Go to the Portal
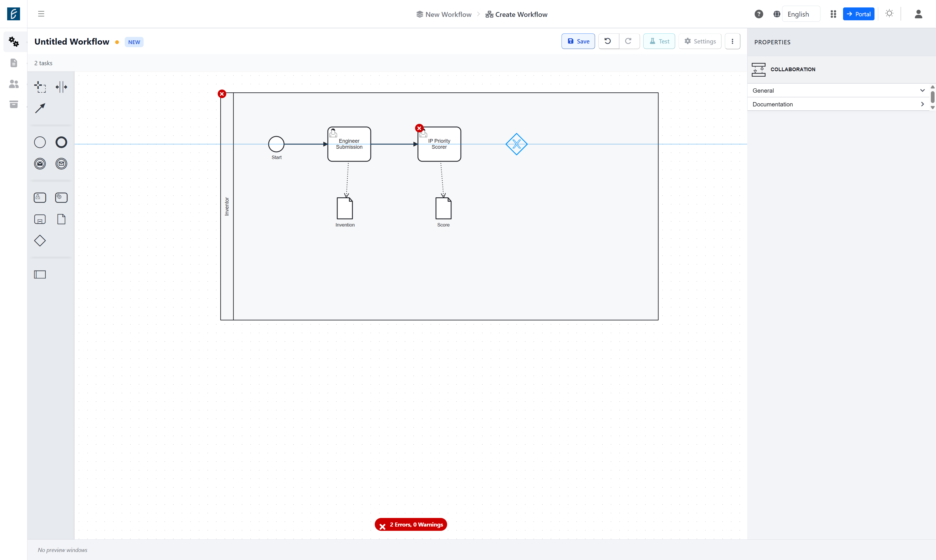This screenshot has width=936, height=560. click(859, 14)
